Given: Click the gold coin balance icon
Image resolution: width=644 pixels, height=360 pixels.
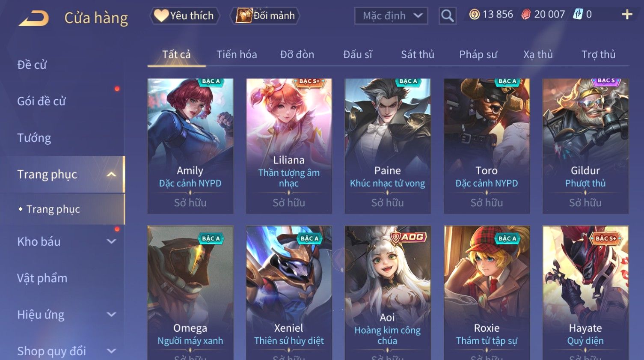Looking at the screenshot, I should 474,15.
